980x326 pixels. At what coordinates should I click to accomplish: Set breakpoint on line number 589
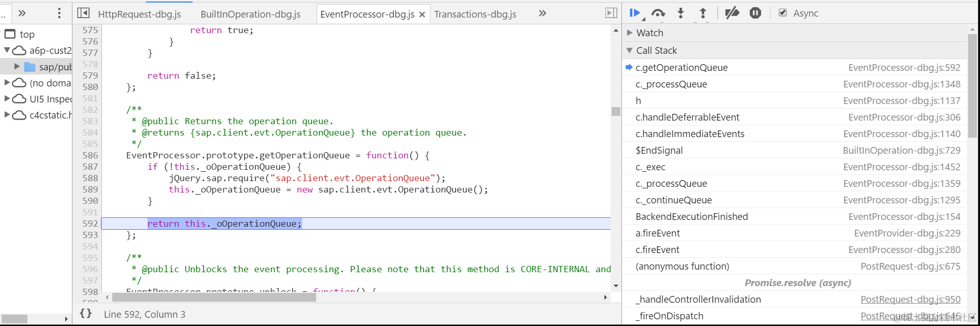point(90,189)
